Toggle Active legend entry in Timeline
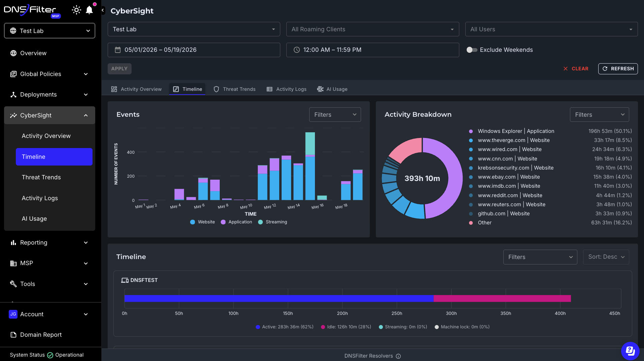This screenshot has height=361, width=644. pos(284,327)
